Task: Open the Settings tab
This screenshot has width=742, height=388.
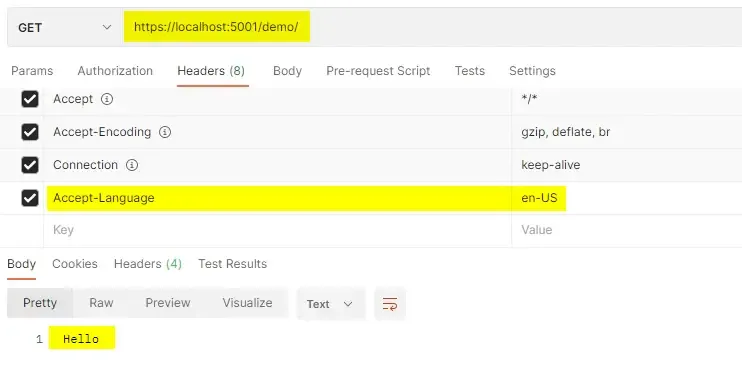Action: tap(532, 71)
